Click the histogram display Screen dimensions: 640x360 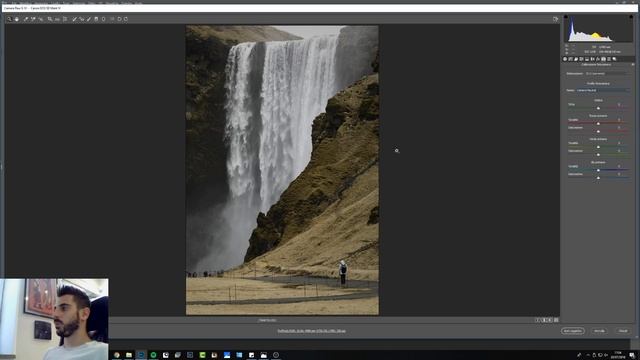tap(598, 29)
